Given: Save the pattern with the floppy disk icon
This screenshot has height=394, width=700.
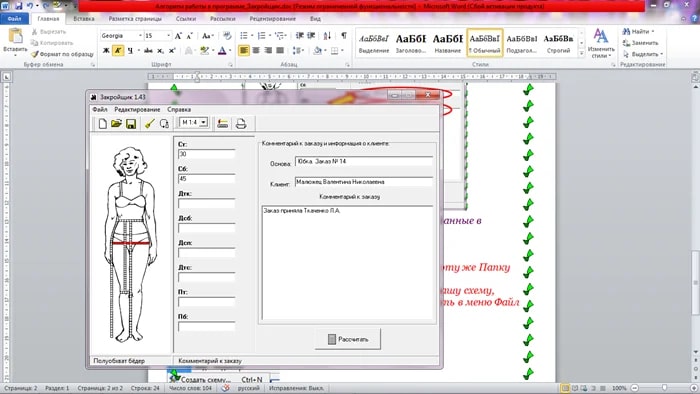Looking at the screenshot, I should (131, 124).
